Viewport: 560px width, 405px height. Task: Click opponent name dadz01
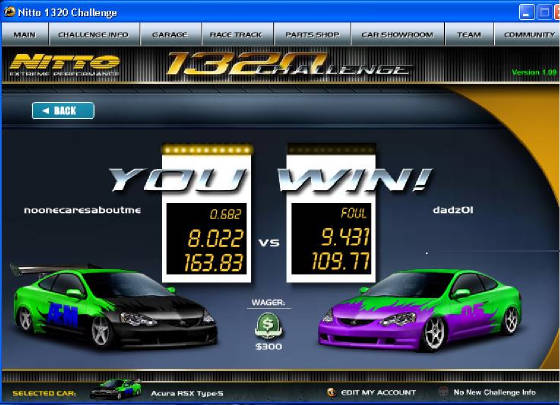pyautogui.click(x=453, y=210)
